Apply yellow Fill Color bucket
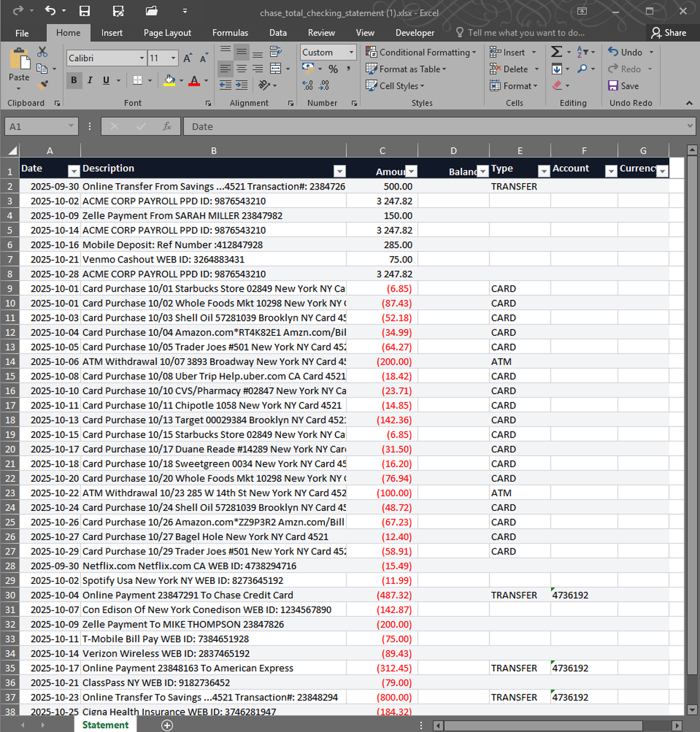 169,80
